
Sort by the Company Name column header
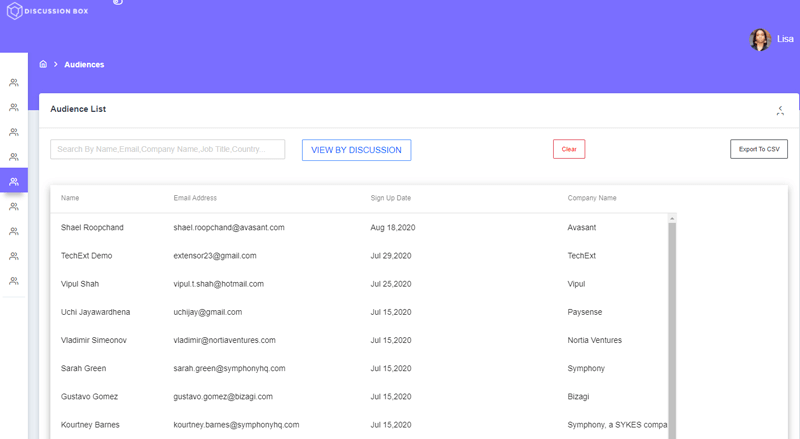point(592,198)
